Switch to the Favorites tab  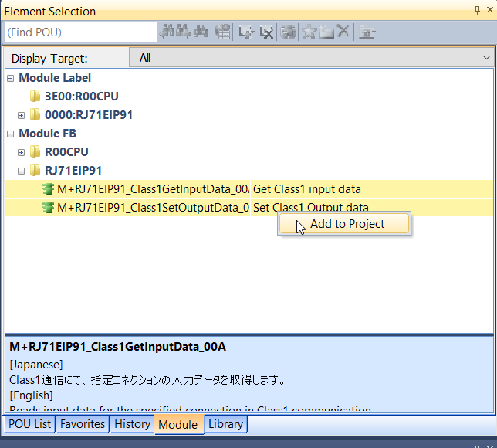point(83,424)
